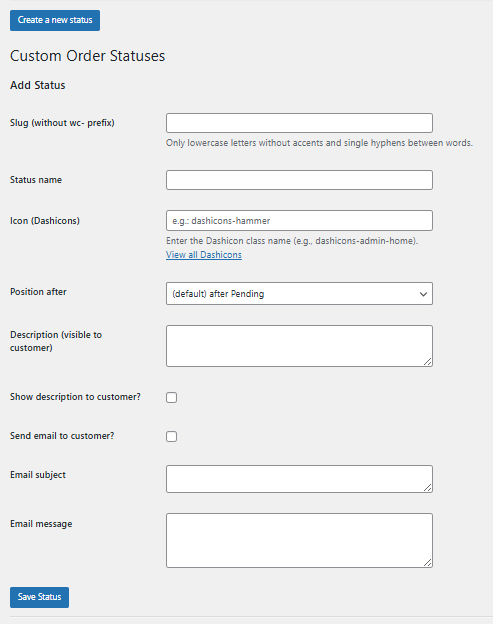Open the View all Dashicons link
The image size is (493, 624).
204,255
